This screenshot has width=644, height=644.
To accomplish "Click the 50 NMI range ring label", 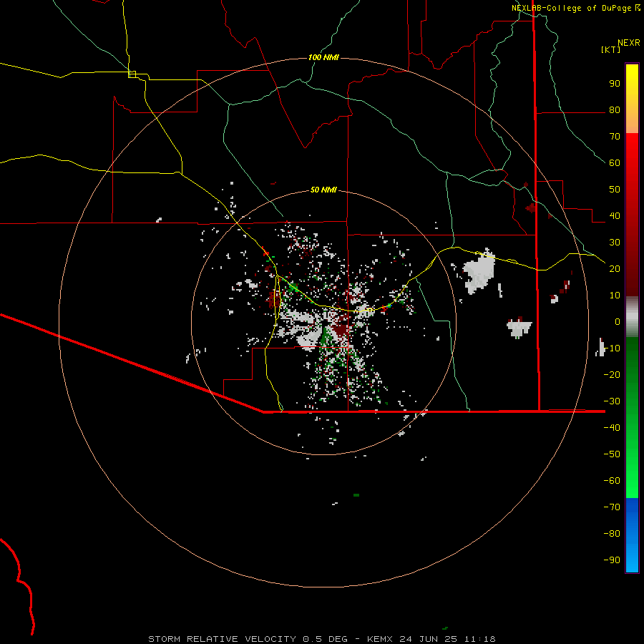I will 323,190.
